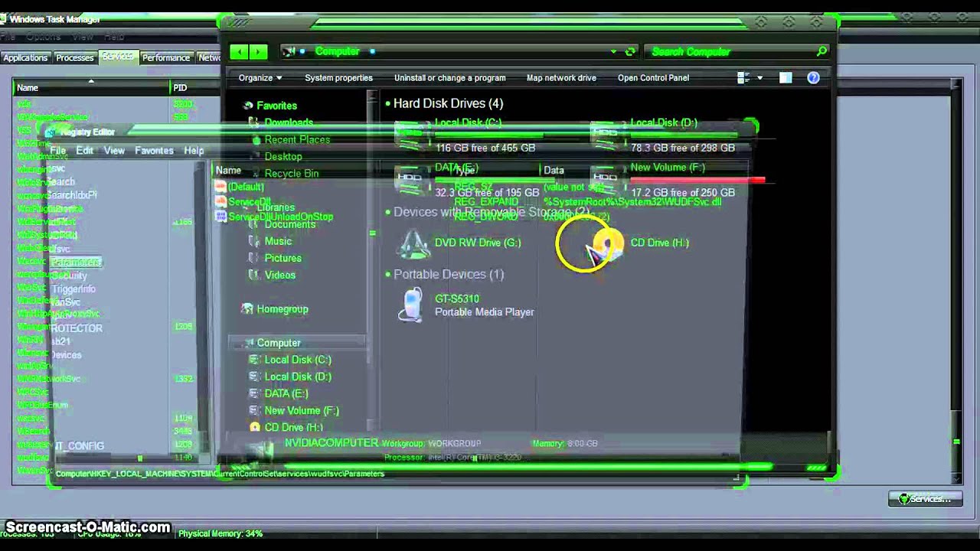Click the Search Computer magnifier icon
980x551 pixels.
tap(822, 51)
